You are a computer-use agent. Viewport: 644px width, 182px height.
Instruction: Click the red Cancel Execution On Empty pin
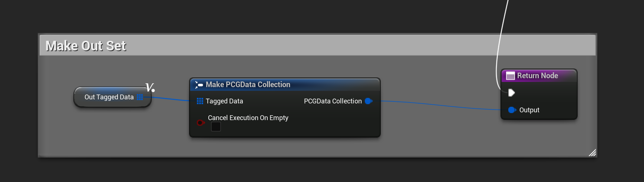(x=200, y=123)
